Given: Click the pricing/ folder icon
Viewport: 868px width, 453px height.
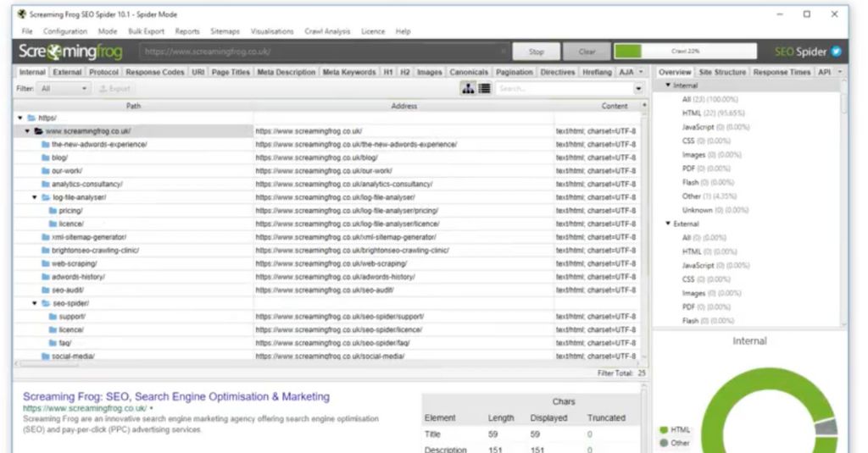Looking at the screenshot, I should [x=53, y=211].
